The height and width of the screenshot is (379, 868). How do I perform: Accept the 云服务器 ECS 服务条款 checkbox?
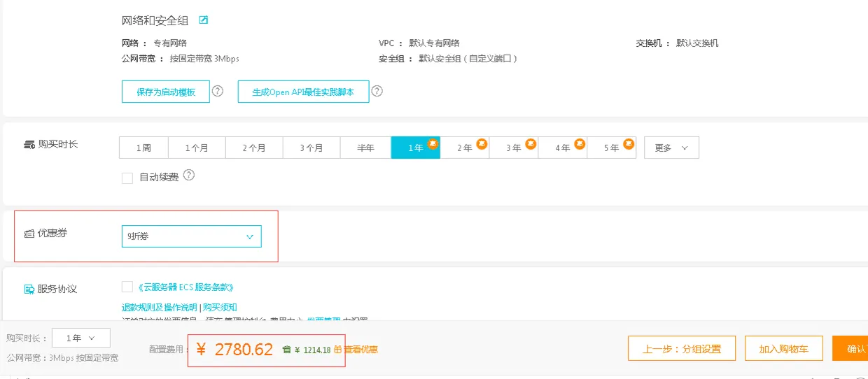coord(127,287)
